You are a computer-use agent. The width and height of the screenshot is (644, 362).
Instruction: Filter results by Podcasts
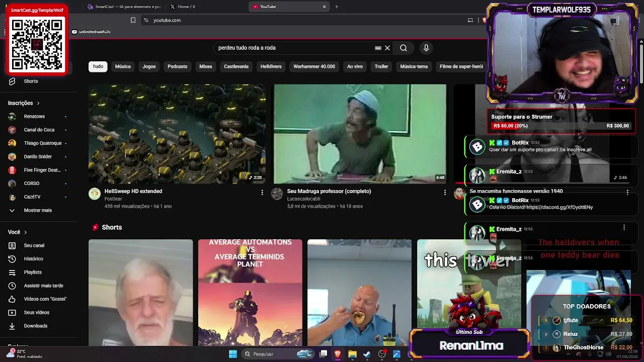[x=177, y=66]
